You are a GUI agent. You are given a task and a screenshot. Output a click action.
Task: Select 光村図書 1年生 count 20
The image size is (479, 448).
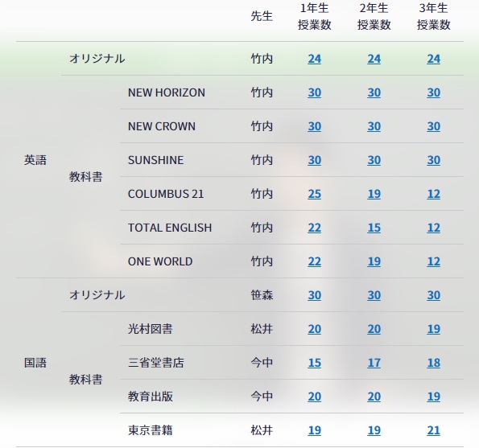(x=314, y=329)
